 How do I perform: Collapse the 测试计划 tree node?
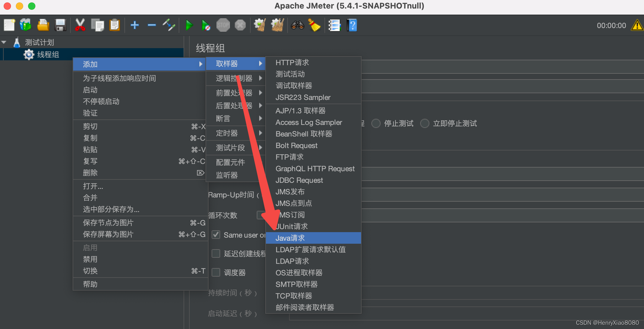[x=4, y=42]
